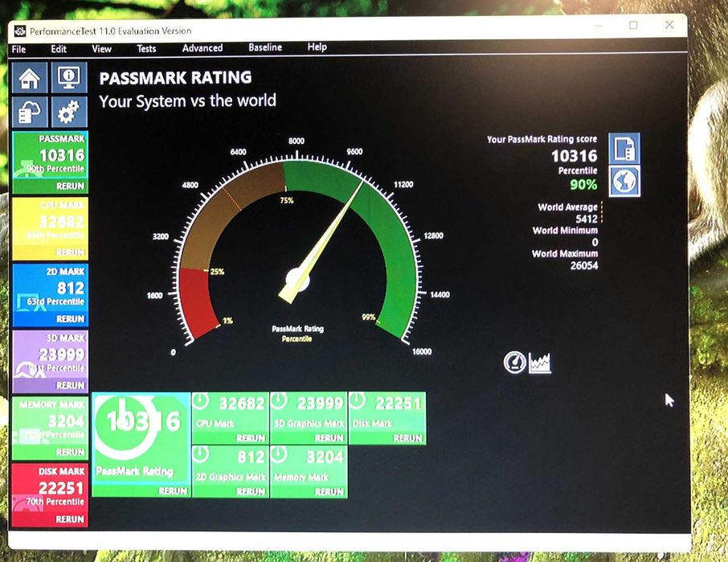The height and width of the screenshot is (562, 728).
Task: Click the 32682 value on the CPU Mark tile
Action: (x=242, y=404)
